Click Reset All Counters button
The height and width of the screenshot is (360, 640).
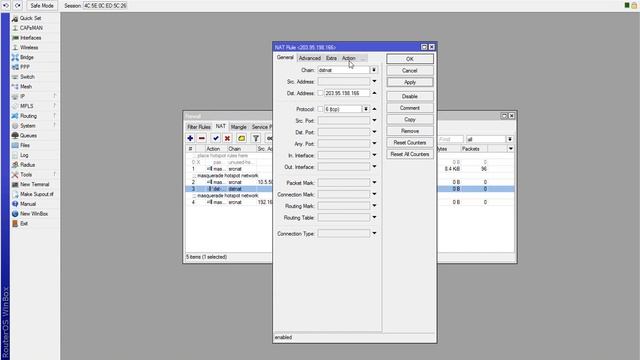[410, 154]
